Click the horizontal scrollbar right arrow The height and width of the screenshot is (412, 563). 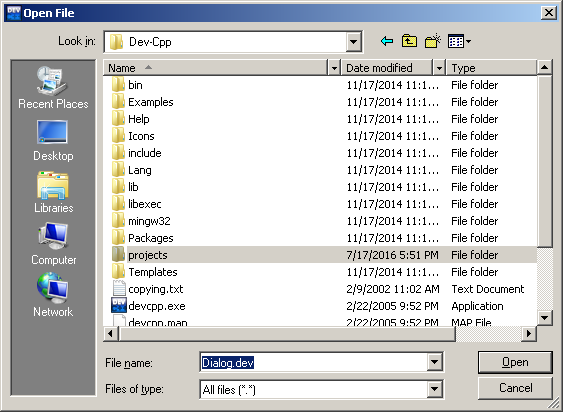coord(529,334)
